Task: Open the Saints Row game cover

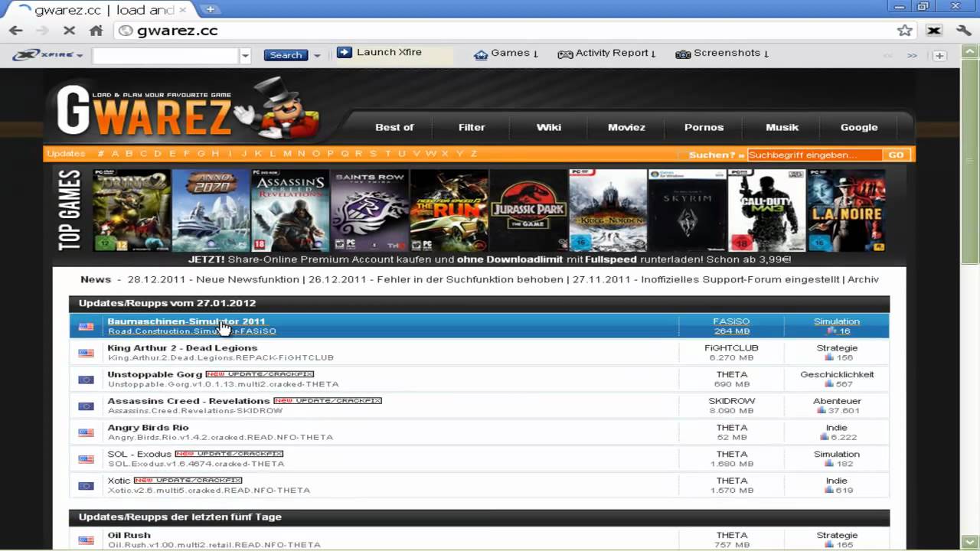Action: point(370,210)
